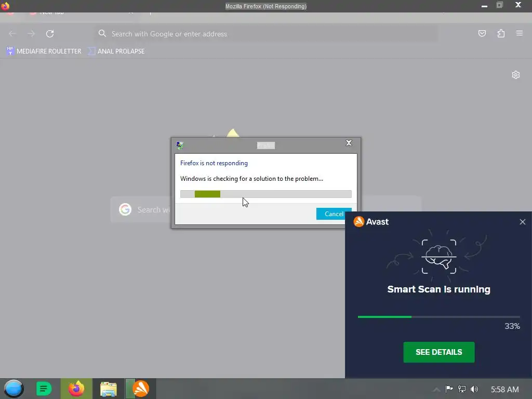
Task: Open Avast from the taskbar icon
Action: [x=141, y=389]
